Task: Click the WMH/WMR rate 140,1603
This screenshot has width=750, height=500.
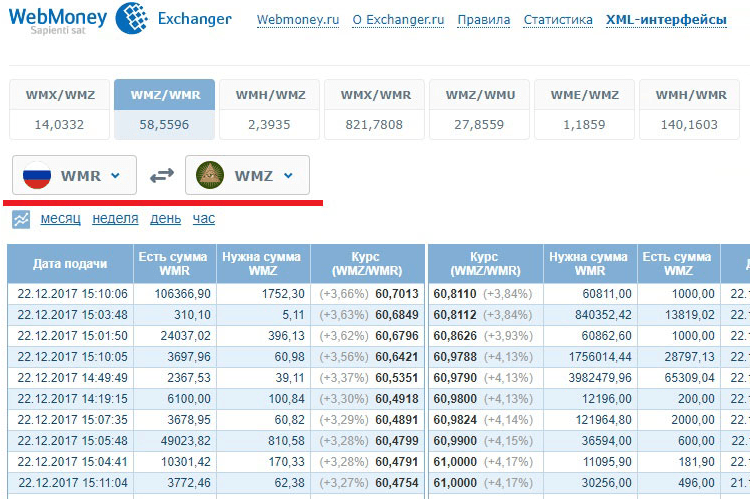Action: pyautogui.click(x=689, y=125)
